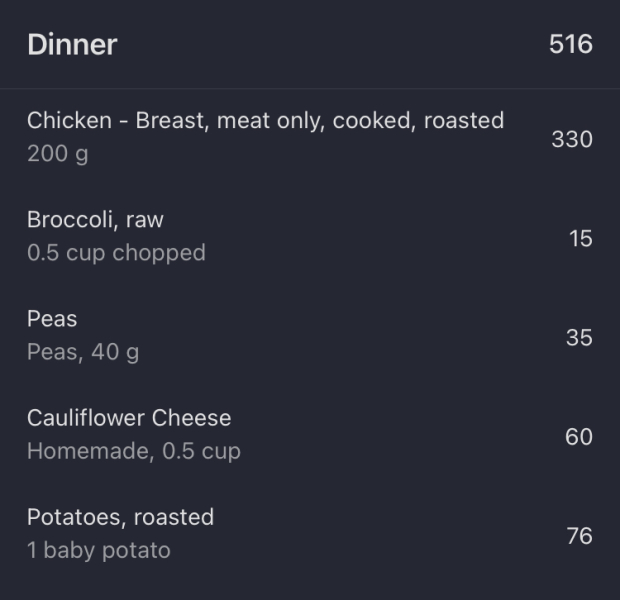
Task: Select the 76 calorie value for potatoes
Action: tap(579, 535)
